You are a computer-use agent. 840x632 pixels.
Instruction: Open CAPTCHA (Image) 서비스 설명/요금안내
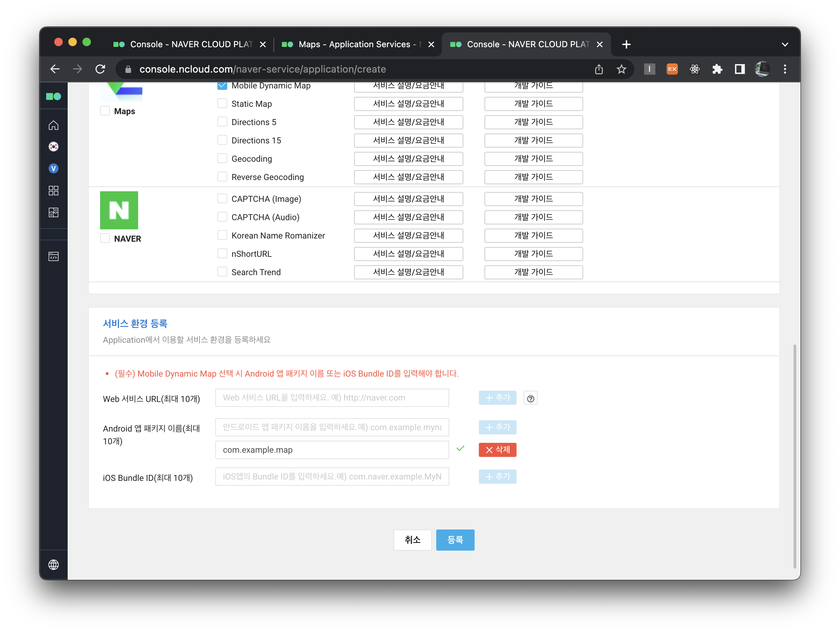pos(409,199)
